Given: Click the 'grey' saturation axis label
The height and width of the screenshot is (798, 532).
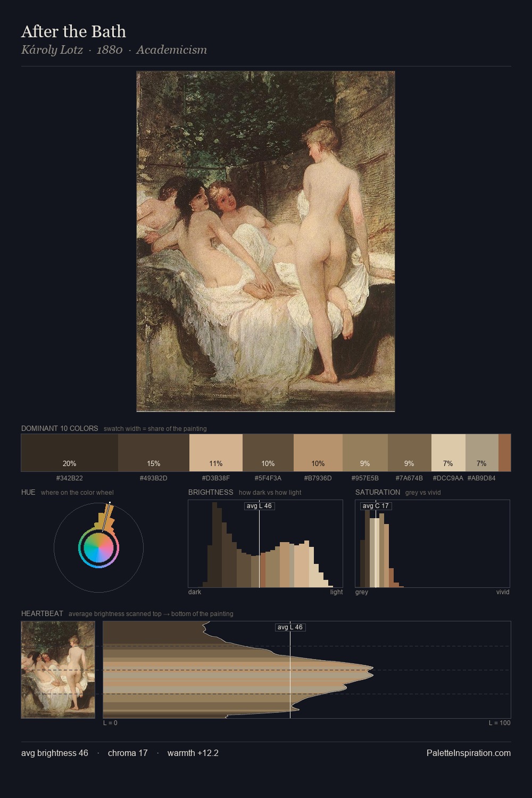Looking at the screenshot, I should click(362, 592).
